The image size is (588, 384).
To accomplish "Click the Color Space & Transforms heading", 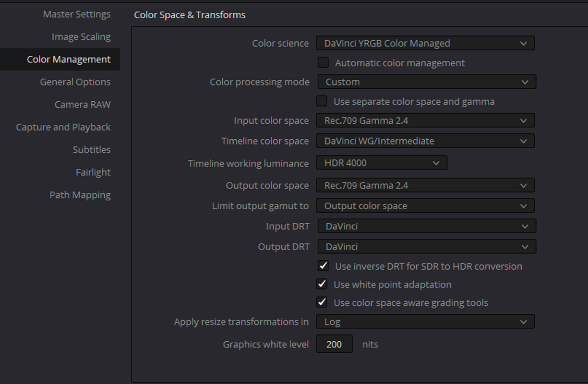I will click(190, 15).
